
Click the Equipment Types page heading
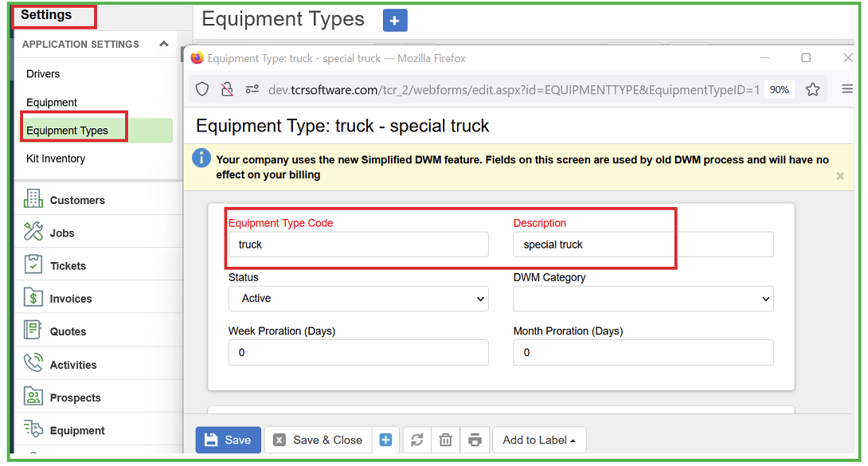click(x=283, y=19)
